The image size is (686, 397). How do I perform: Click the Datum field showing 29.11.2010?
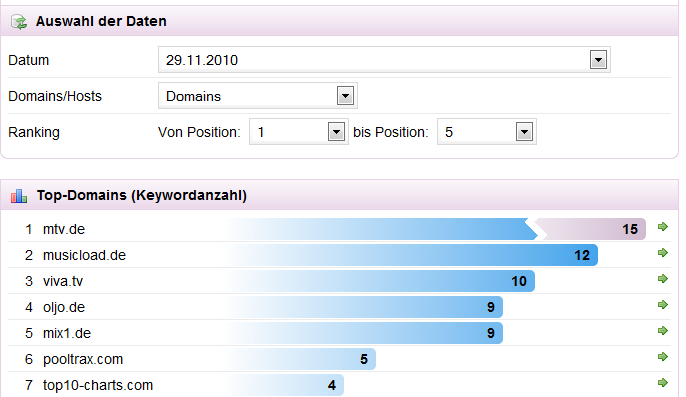(384, 60)
